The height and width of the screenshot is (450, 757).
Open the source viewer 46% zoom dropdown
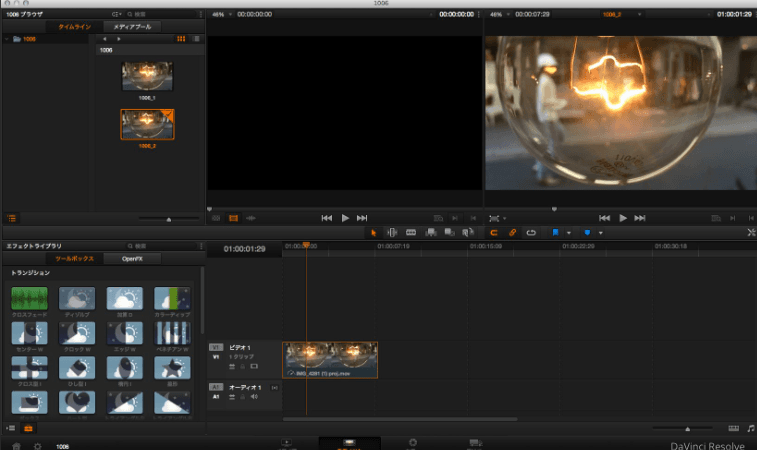(230, 15)
